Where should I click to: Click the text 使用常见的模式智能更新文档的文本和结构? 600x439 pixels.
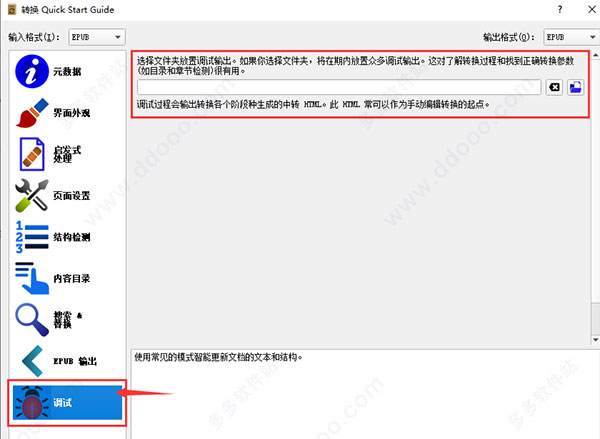(x=218, y=357)
